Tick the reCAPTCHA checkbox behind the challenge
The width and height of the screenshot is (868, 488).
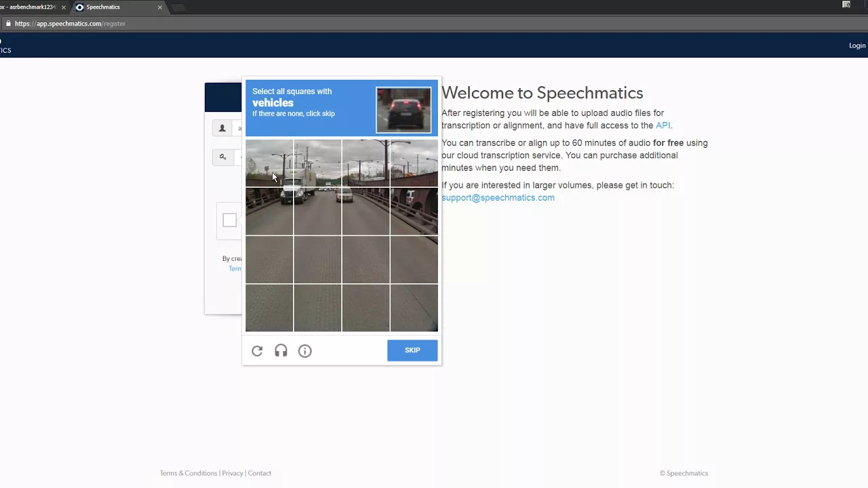pyautogui.click(x=229, y=220)
